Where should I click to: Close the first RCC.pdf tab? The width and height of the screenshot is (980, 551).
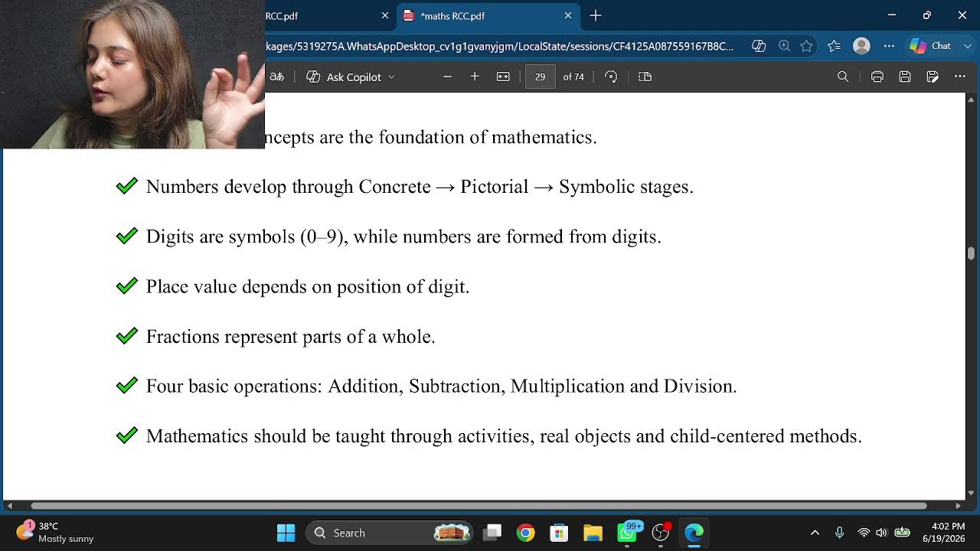point(385,15)
